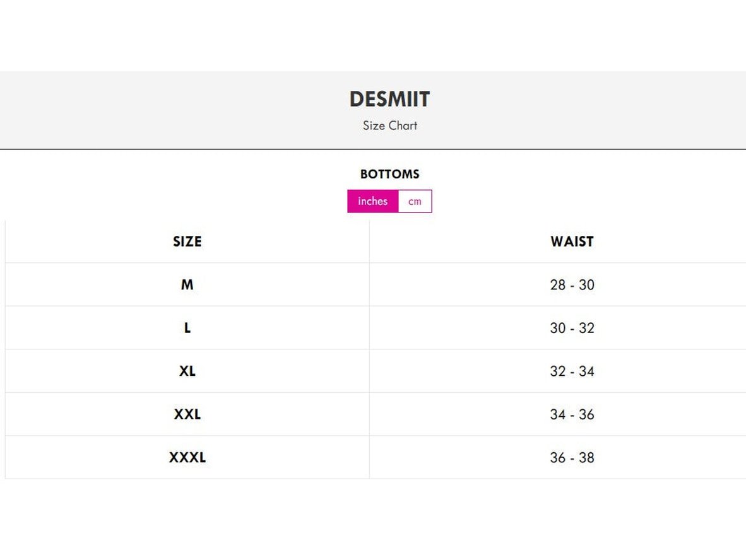Click the 30 - 32 waist value
The width and height of the screenshot is (746, 560).
(x=572, y=328)
